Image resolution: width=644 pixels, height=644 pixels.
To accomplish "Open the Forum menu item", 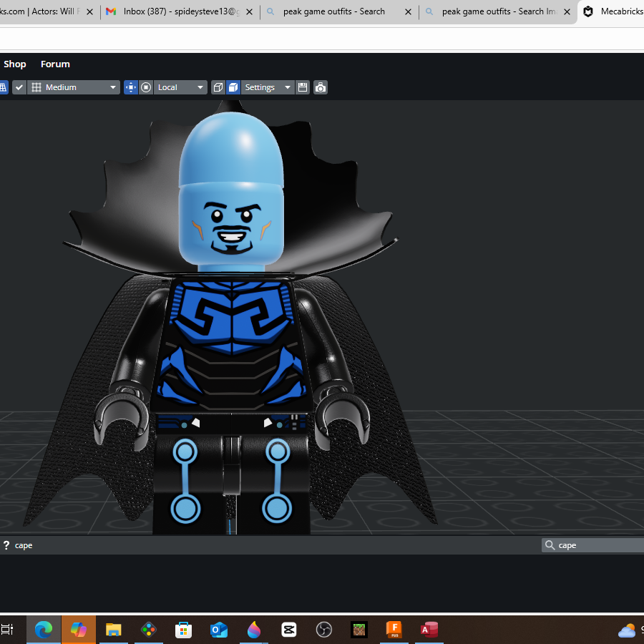I will 55,64.
